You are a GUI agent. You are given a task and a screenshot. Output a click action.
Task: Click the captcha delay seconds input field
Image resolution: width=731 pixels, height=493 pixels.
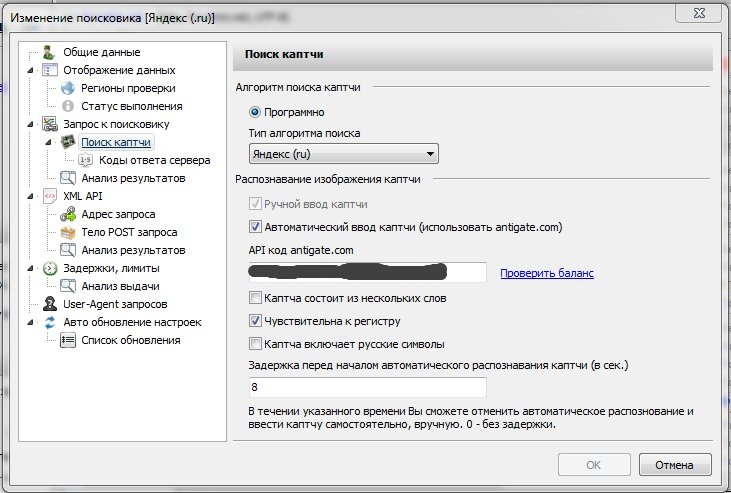point(366,387)
